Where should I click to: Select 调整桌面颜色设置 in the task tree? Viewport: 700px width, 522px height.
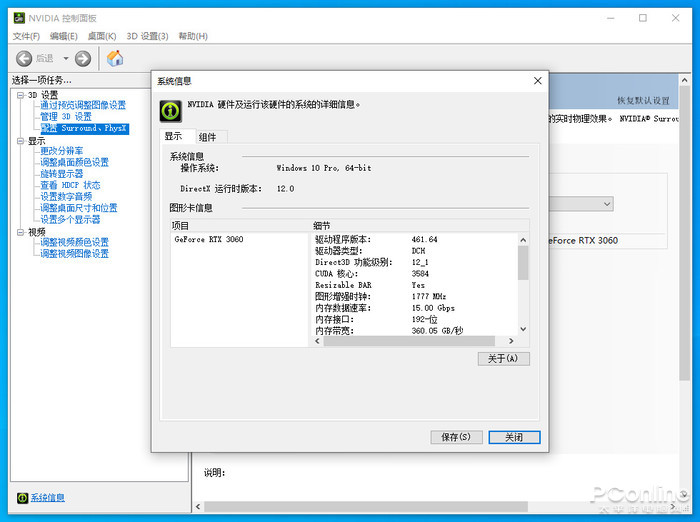(x=75, y=162)
